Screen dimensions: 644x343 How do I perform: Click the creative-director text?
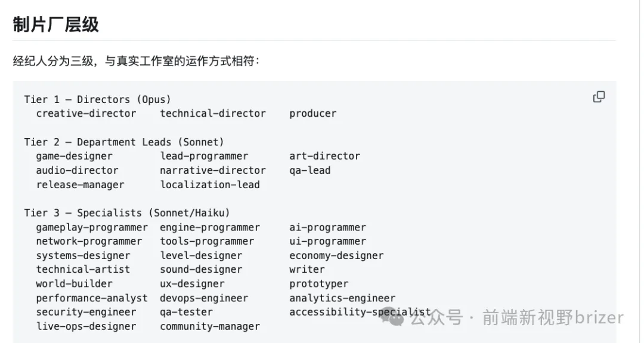coord(86,114)
